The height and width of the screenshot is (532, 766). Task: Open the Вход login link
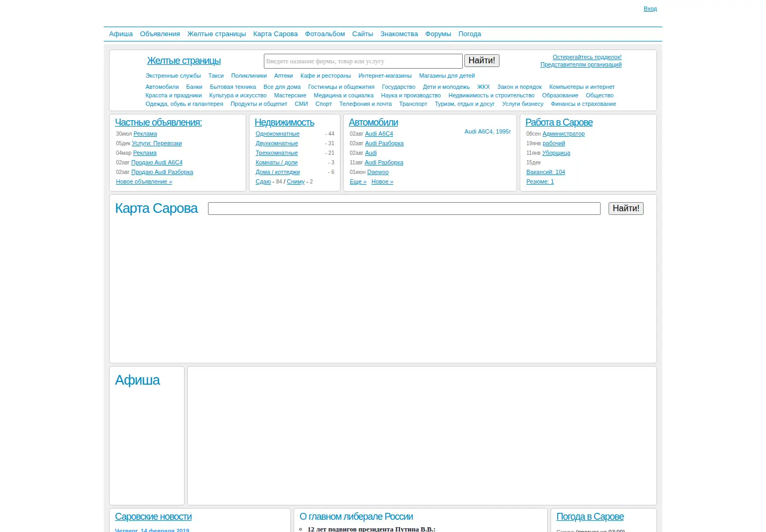(x=650, y=9)
